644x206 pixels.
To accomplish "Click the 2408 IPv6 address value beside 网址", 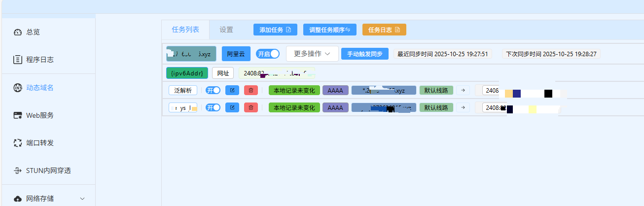I will pos(277,73).
